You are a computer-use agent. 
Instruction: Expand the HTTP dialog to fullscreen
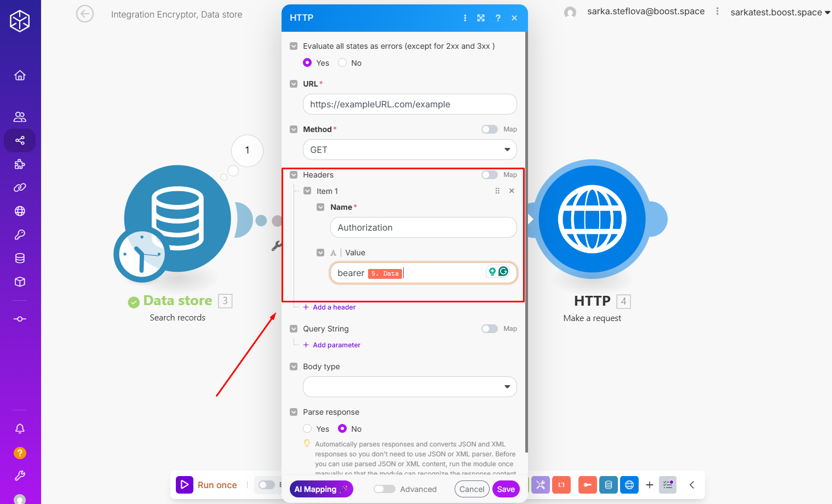point(481,18)
